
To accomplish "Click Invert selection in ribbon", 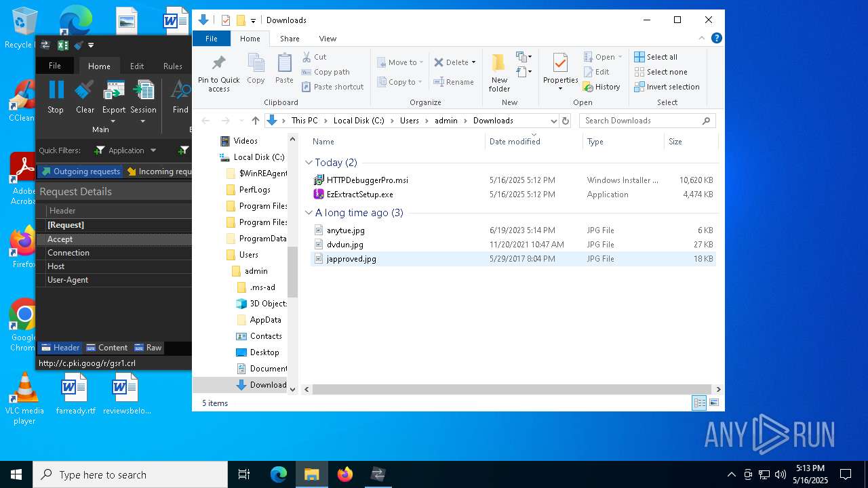I will coord(667,87).
